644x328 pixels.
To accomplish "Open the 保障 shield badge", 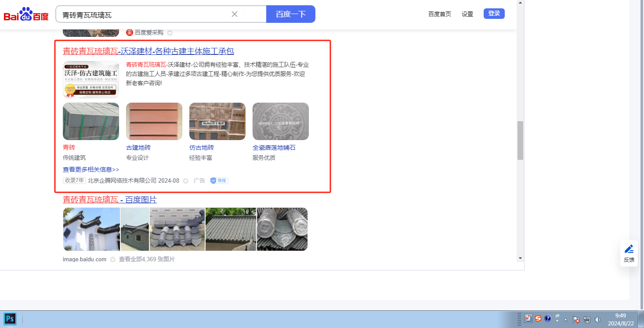I will (x=219, y=180).
